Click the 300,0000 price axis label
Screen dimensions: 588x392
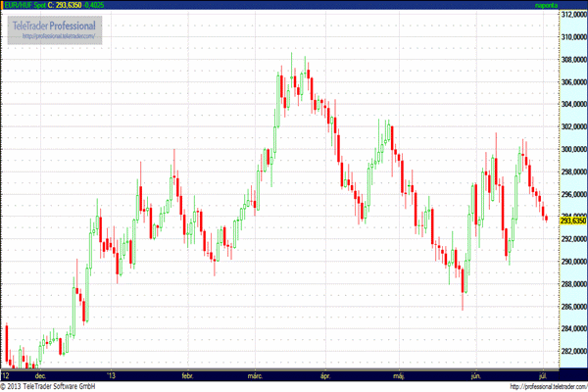(572, 149)
